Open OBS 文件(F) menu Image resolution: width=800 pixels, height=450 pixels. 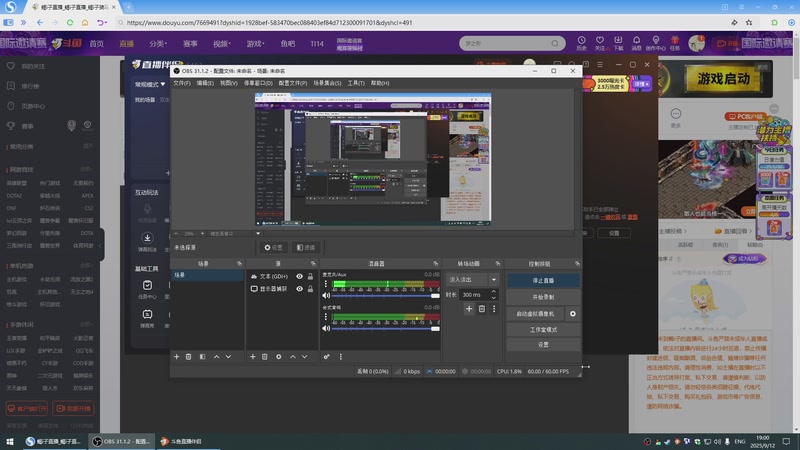click(182, 83)
